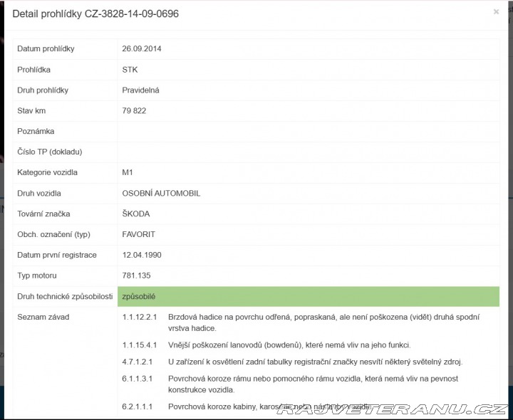The width and height of the screenshot is (513, 420).
Task: Click the ŠKODA brand value
Action: [136, 214]
